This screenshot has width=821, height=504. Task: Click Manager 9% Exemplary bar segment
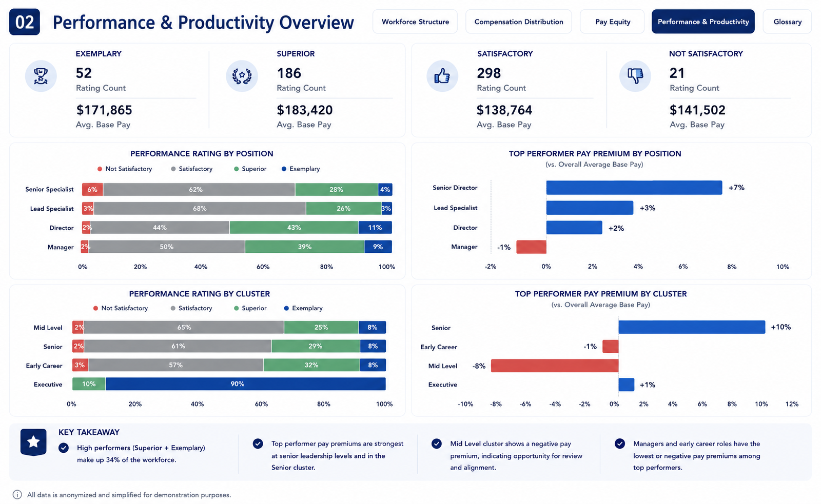pos(378,247)
